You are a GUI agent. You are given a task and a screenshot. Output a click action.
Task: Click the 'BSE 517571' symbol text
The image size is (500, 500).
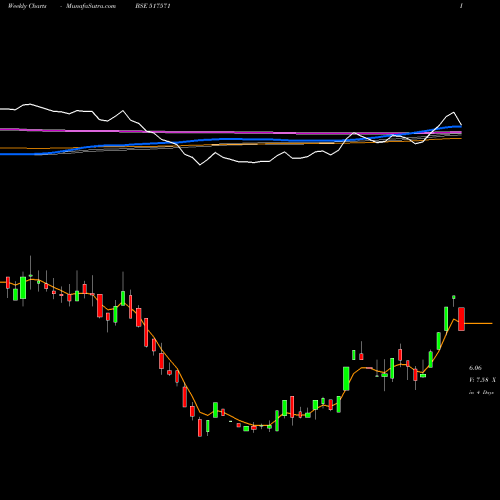point(153,6)
